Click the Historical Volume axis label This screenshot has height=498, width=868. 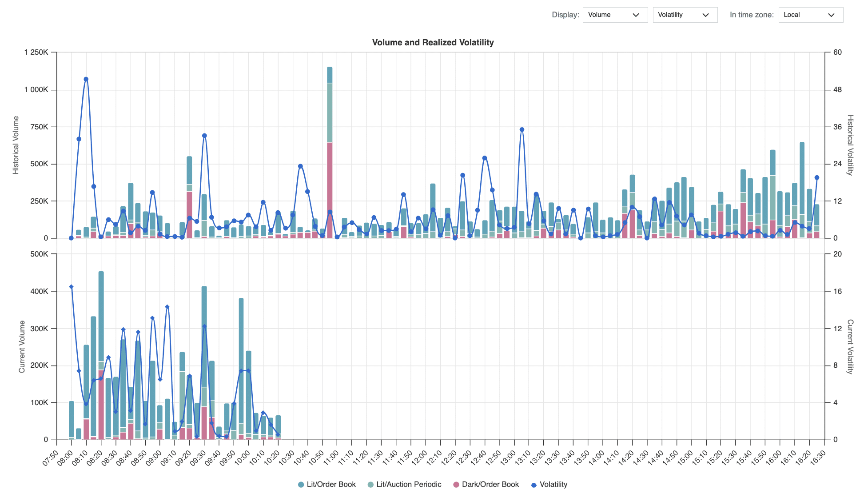tap(16, 145)
